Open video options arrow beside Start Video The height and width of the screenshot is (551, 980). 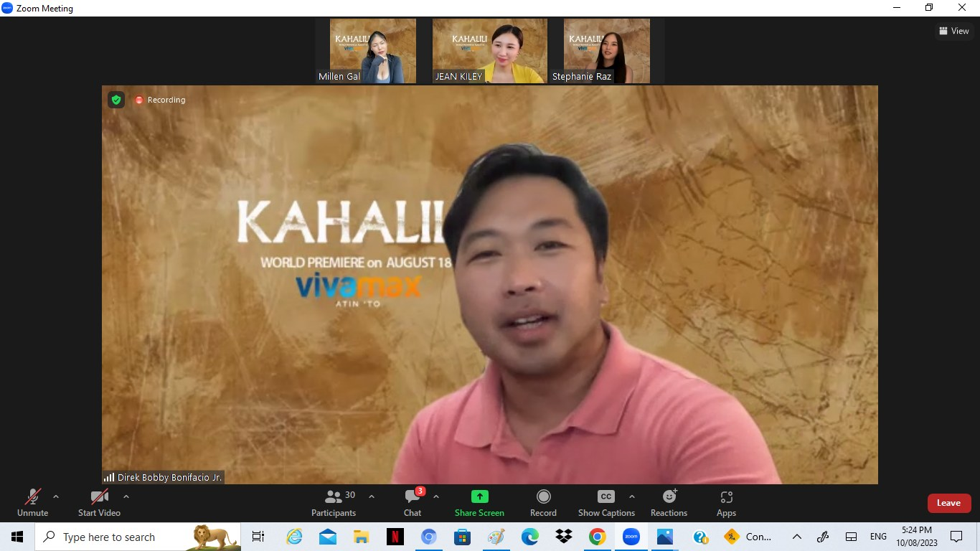pyautogui.click(x=126, y=496)
